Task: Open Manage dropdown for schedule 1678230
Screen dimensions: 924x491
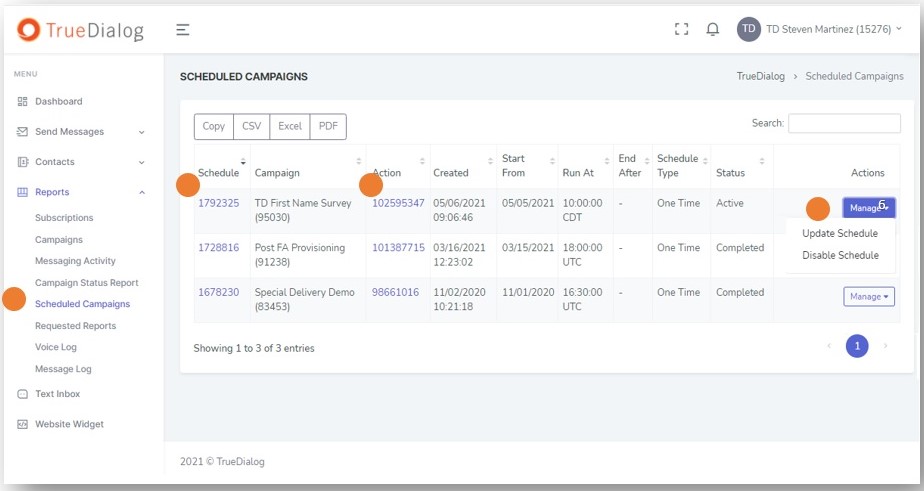Action: pos(869,296)
